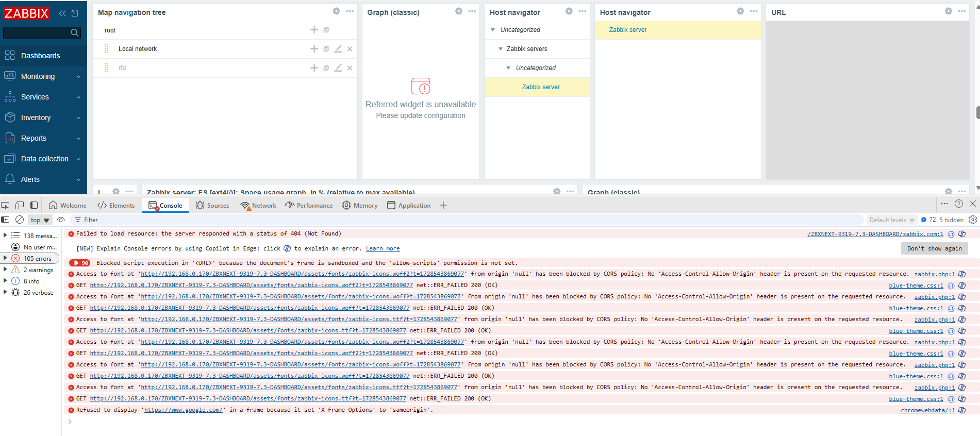Select Zabbix server in second Host navigator
This screenshot has width=980, height=436.
(628, 30)
